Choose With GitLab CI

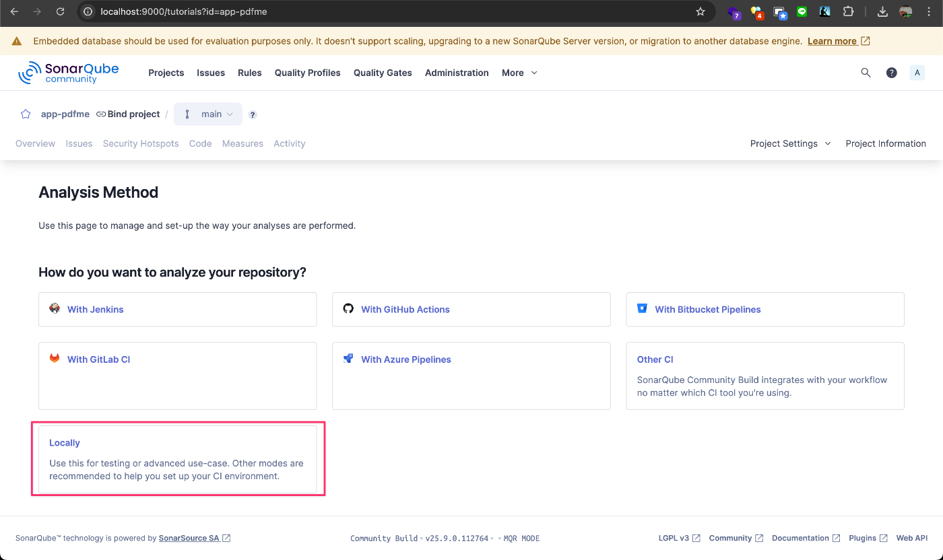pos(177,376)
